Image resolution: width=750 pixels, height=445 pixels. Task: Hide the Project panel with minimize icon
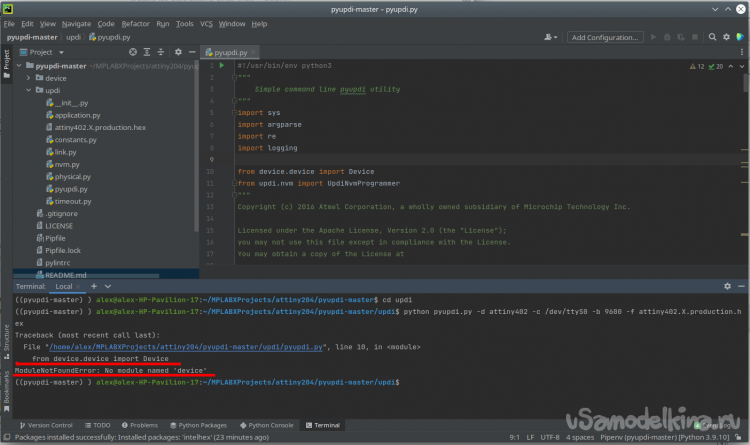point(193,52)
